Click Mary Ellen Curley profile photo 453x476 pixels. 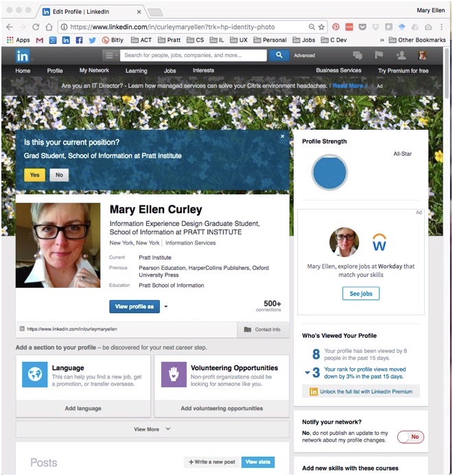pos(58,245)
